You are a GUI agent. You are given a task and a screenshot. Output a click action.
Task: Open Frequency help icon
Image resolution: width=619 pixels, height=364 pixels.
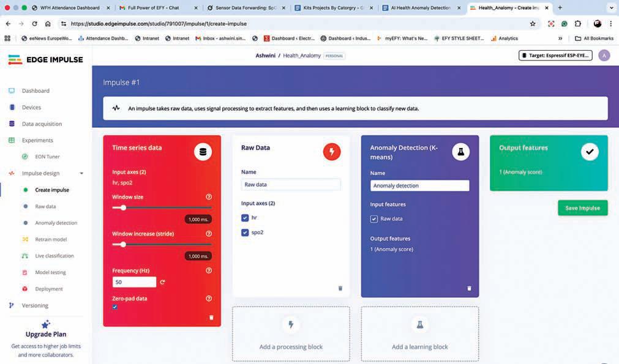(209, 270)
